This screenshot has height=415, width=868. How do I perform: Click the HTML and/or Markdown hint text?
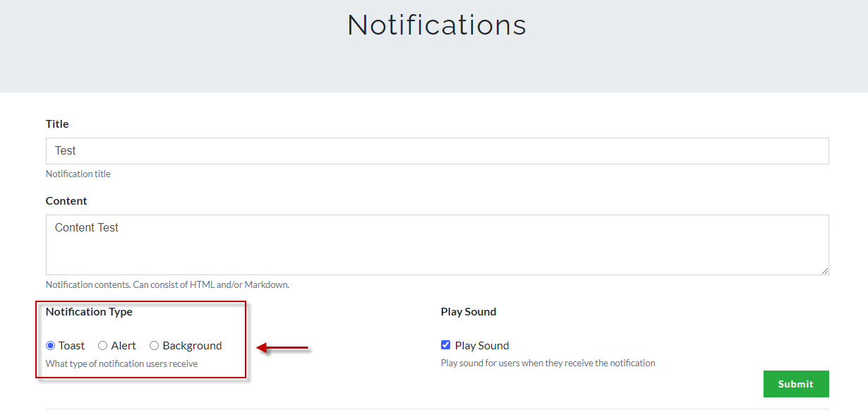[167, 285]
